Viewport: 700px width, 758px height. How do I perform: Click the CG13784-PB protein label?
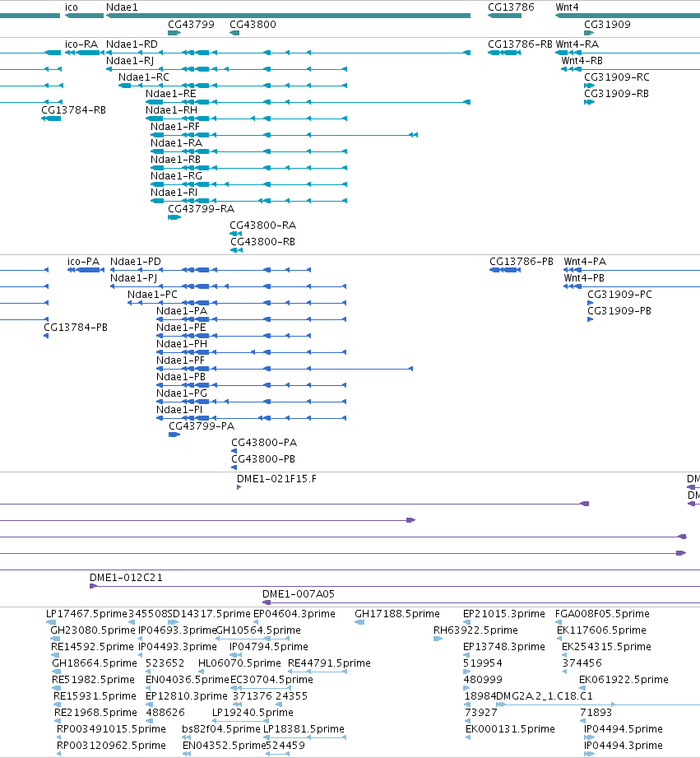click(76, 327)
